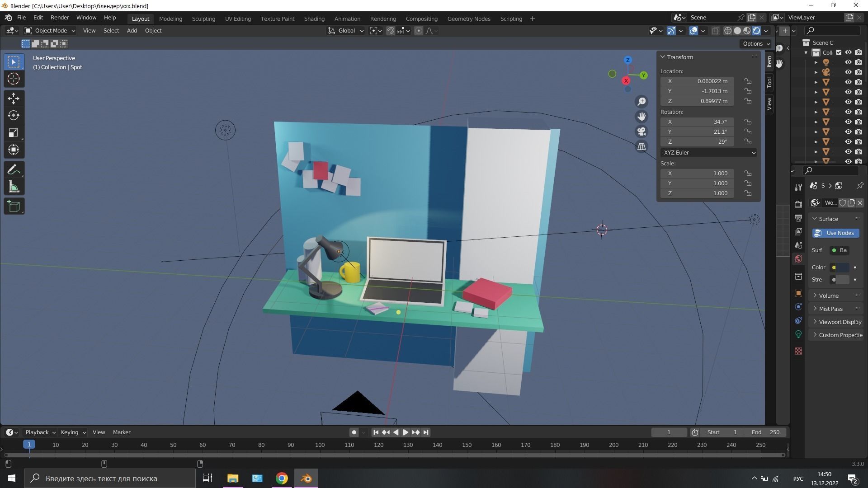Switch to the Modeling workspace tab
This screenshot has width=868, height=488.
(170, 19)
